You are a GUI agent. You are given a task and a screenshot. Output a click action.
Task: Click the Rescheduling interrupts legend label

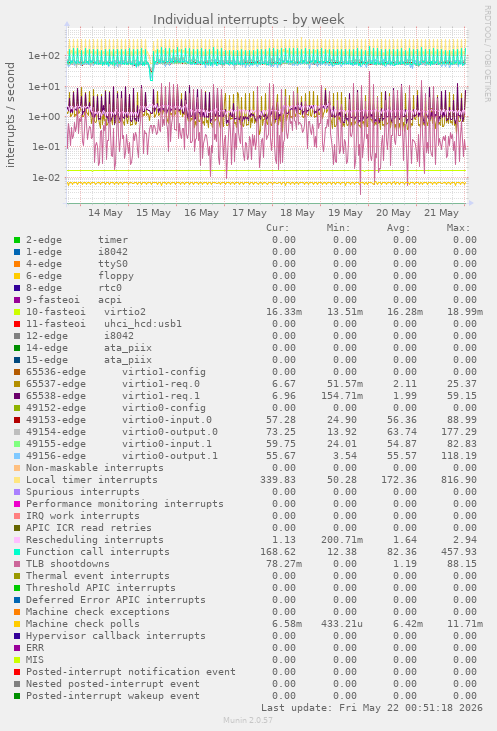point(95,540)
